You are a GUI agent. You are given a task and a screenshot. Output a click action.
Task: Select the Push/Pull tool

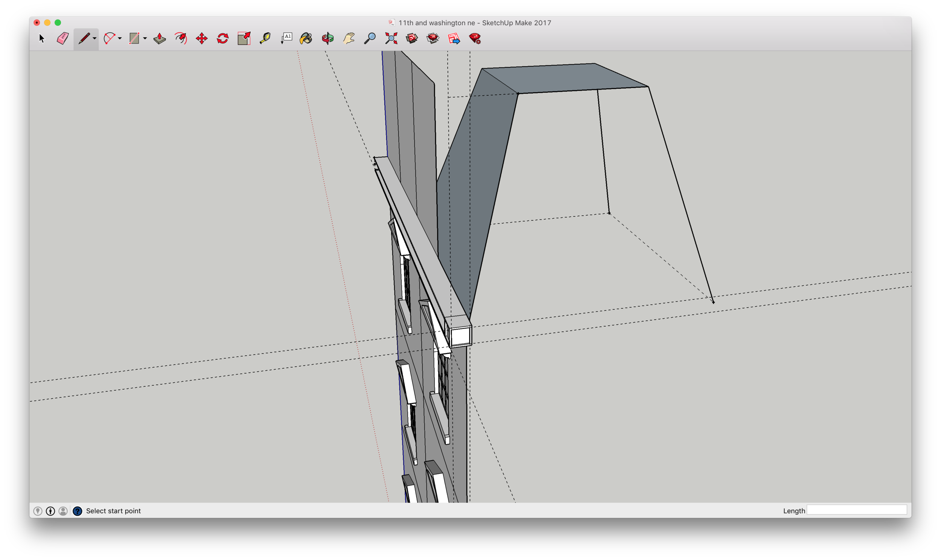coord(160,38)
